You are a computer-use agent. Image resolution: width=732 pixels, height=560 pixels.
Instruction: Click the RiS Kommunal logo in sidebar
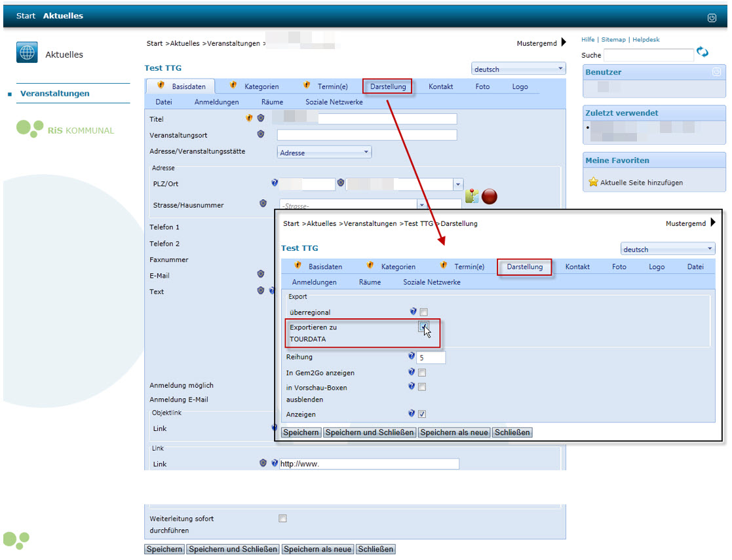[65, 129]
